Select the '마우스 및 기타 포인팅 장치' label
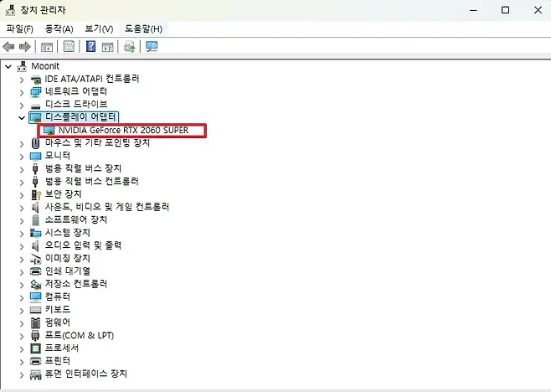 [97, 142]
